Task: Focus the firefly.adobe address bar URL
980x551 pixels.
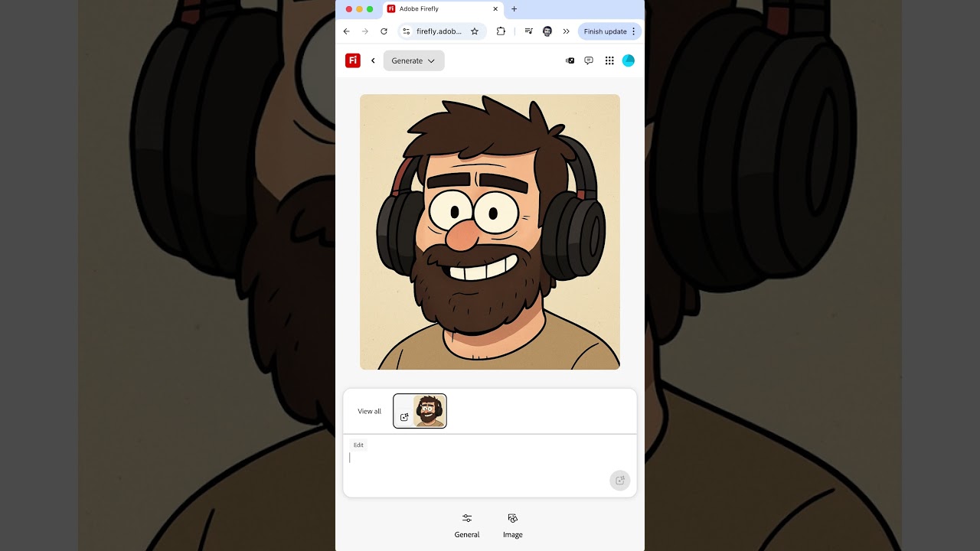Action: pos(439,31)
